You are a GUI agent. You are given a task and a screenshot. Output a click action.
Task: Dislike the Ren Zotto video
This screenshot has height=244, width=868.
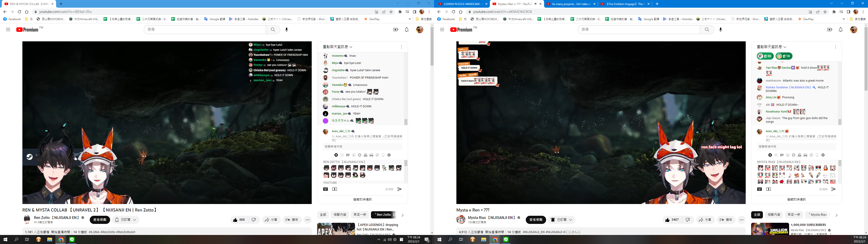click(x=254, y=220)
